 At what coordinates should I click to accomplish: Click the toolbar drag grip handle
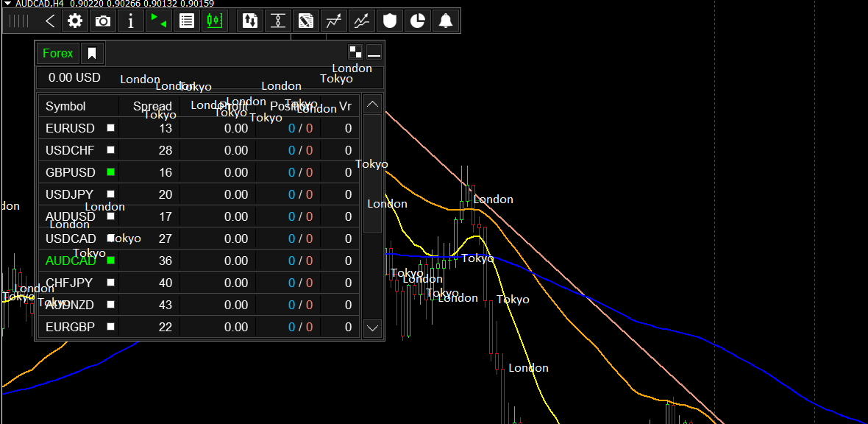(x=19, y=21)
